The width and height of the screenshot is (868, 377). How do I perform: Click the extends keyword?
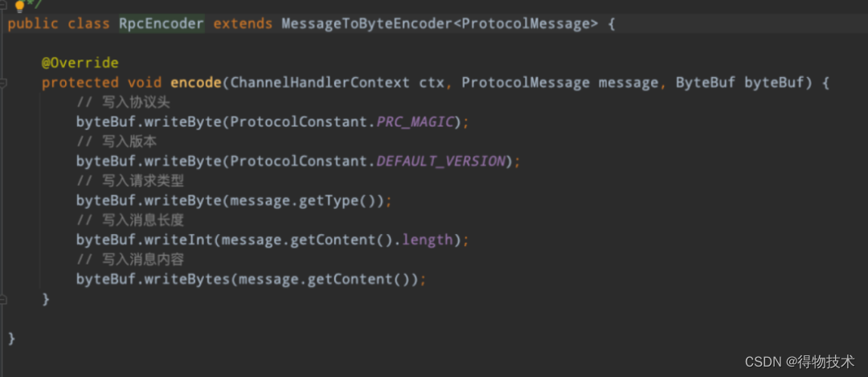(243, 24)
